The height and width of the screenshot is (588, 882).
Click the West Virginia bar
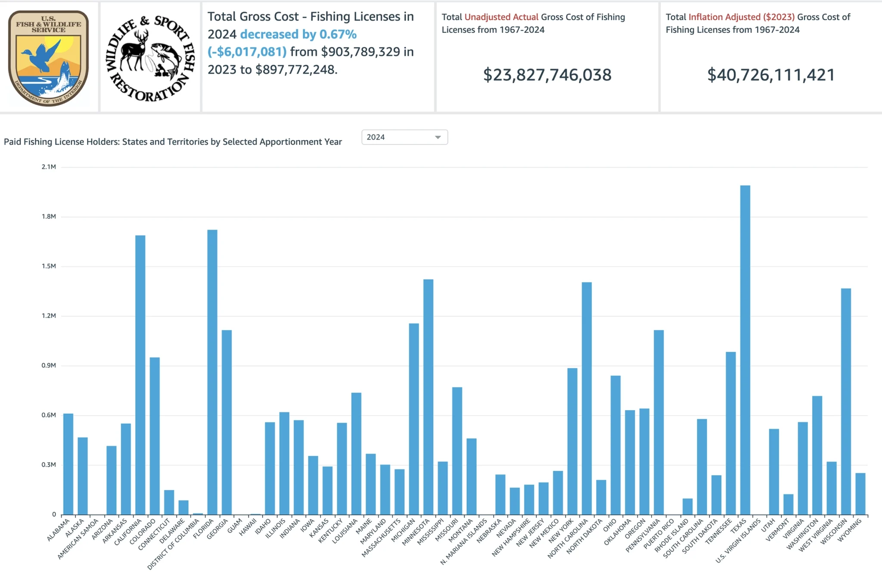(832, 488)
